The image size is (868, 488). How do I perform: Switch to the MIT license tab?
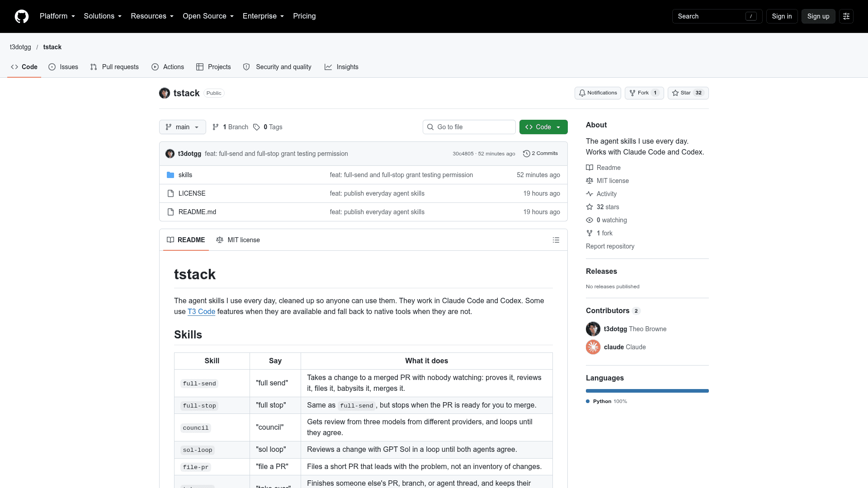pos(238,240)
